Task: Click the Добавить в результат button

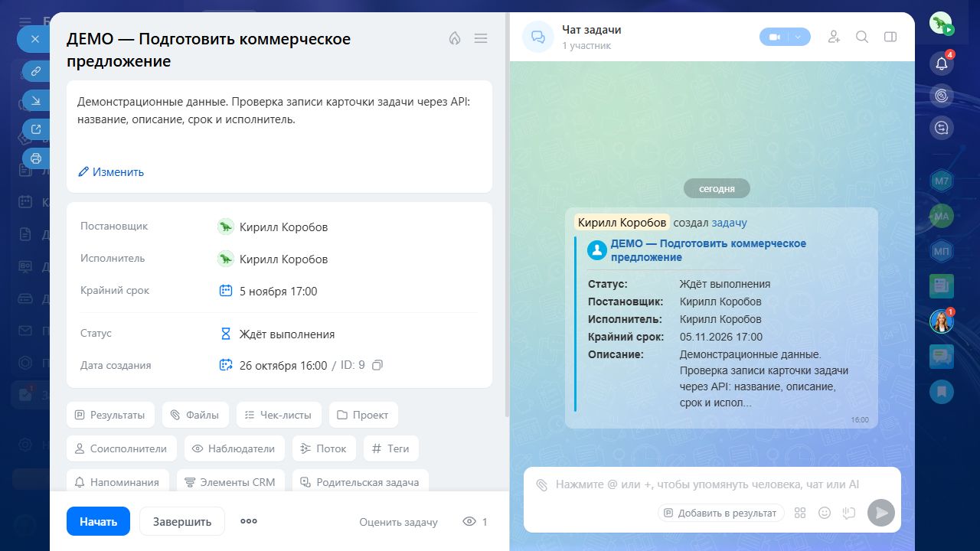Action: click(x=720, y=513)
